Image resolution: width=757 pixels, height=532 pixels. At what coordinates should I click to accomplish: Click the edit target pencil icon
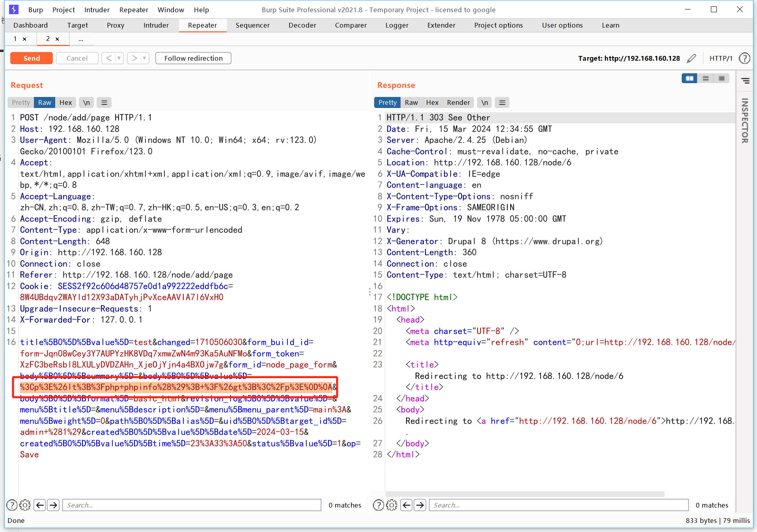coord(691,58)
